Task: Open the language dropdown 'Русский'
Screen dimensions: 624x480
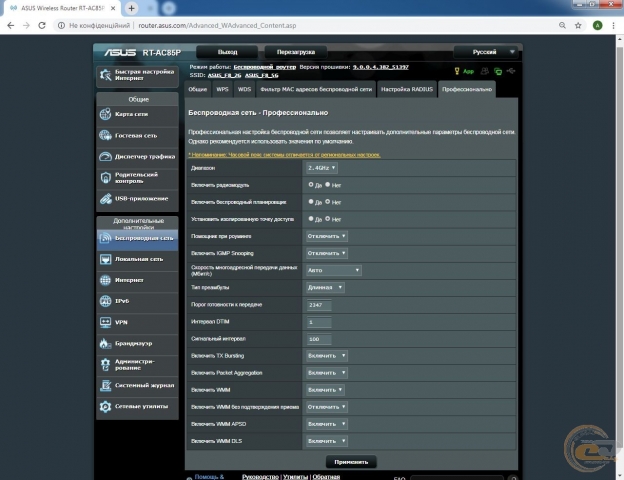Action: [x=486, y=52]
